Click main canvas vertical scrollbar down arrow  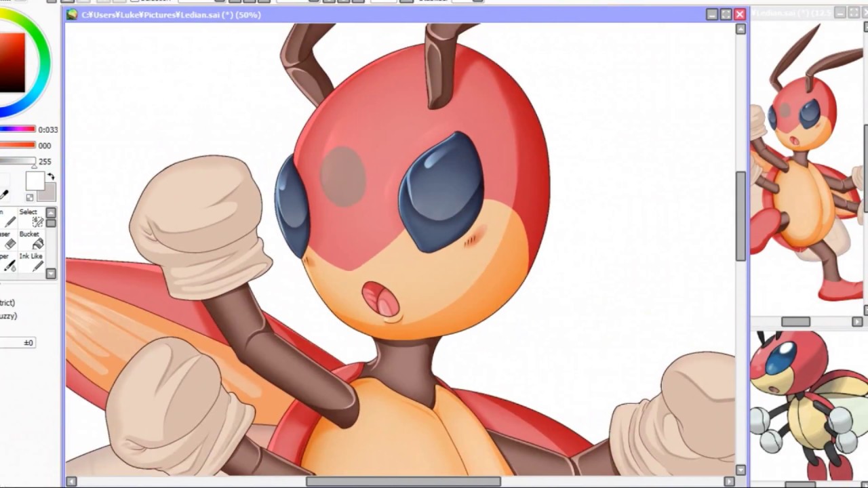point(741,470)
